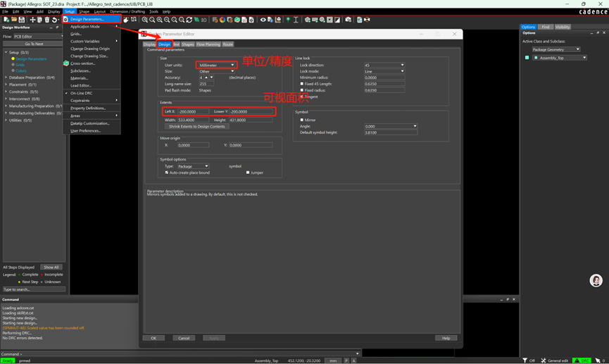Click the Assembly_Top color swatch

pos(527,58)
